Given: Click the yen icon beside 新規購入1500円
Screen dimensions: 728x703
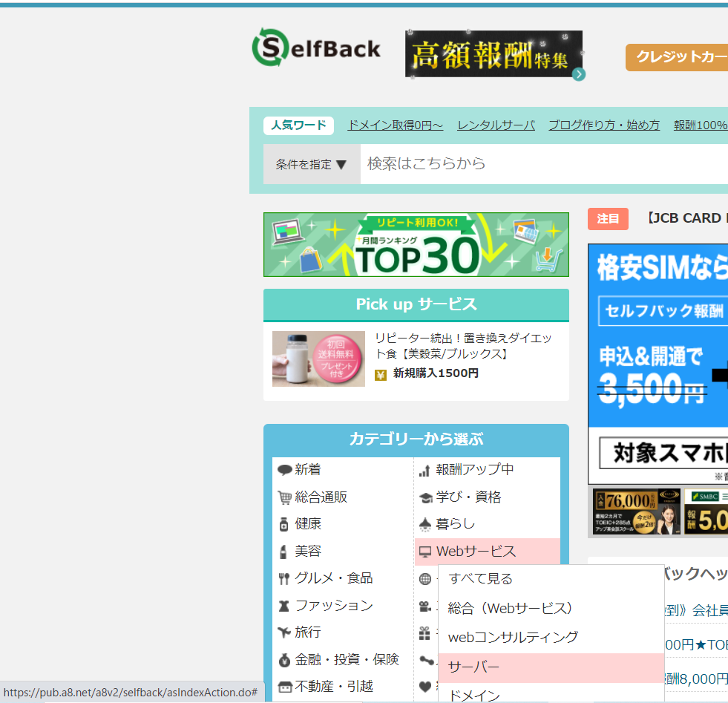Looking at the screenshot, I should pyautogui.click(x=381, y=375).
